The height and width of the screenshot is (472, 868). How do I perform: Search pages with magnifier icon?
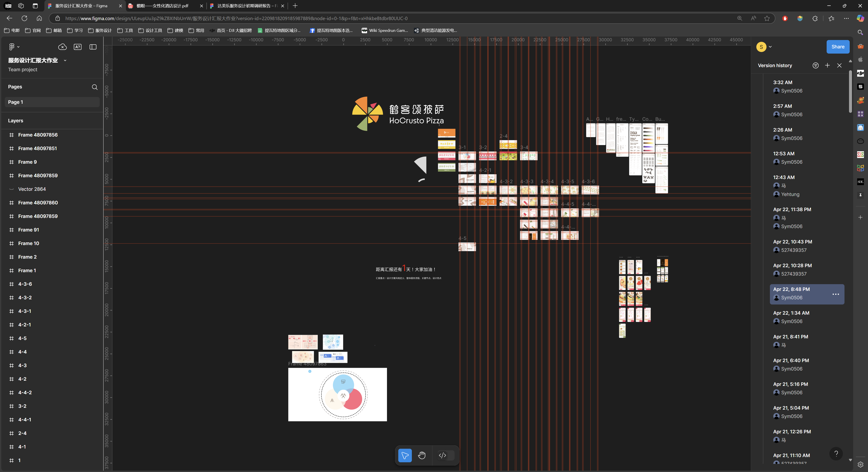tap(95, 87)
